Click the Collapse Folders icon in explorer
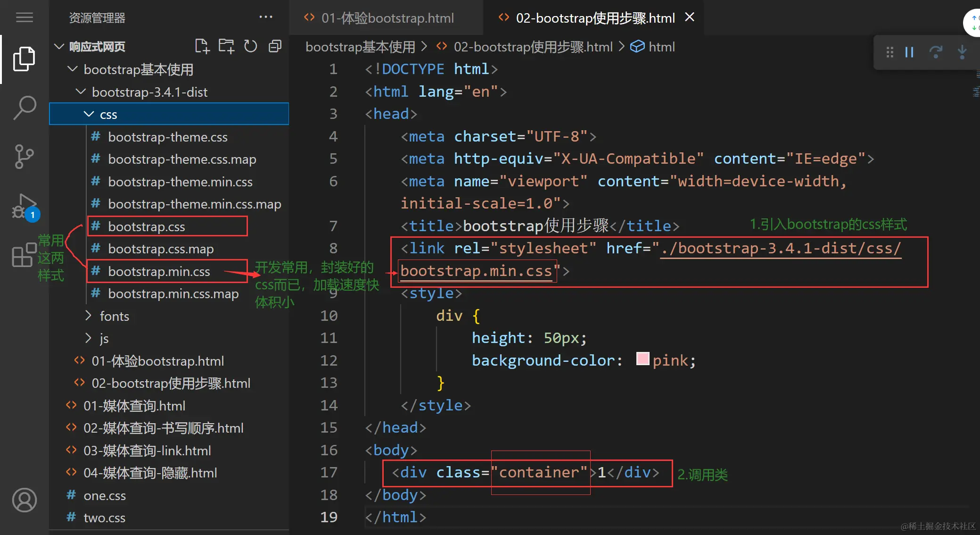 coord(275,46)
